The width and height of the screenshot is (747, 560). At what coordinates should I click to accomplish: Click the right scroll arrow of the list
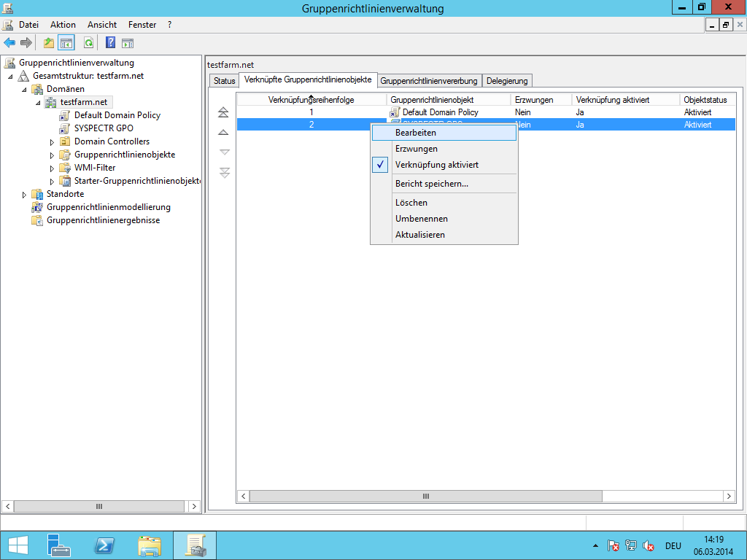(x=729, y=496)
